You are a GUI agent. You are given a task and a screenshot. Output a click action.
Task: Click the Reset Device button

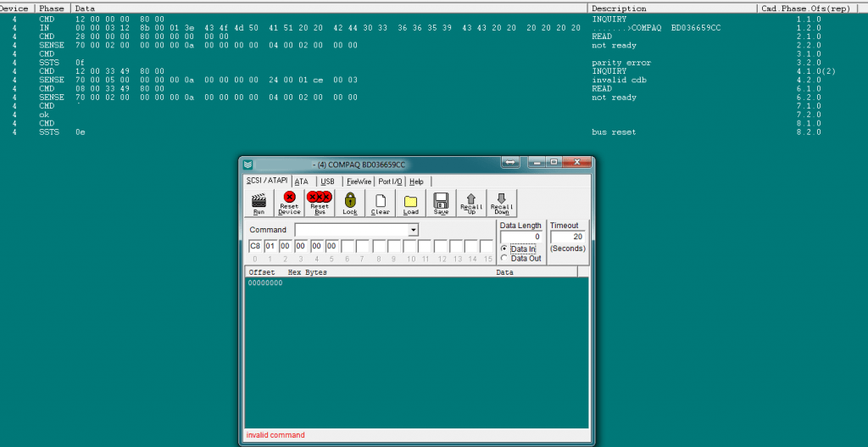(289, 204)
